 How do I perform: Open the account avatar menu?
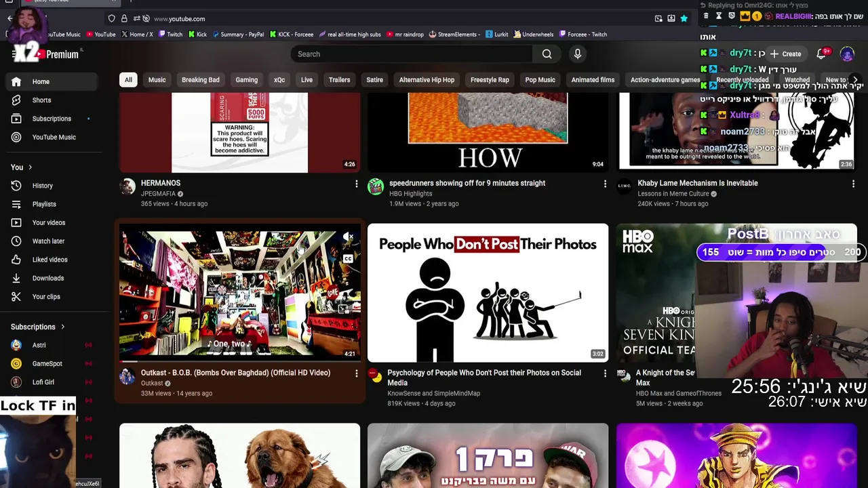(x=847, y=54)
